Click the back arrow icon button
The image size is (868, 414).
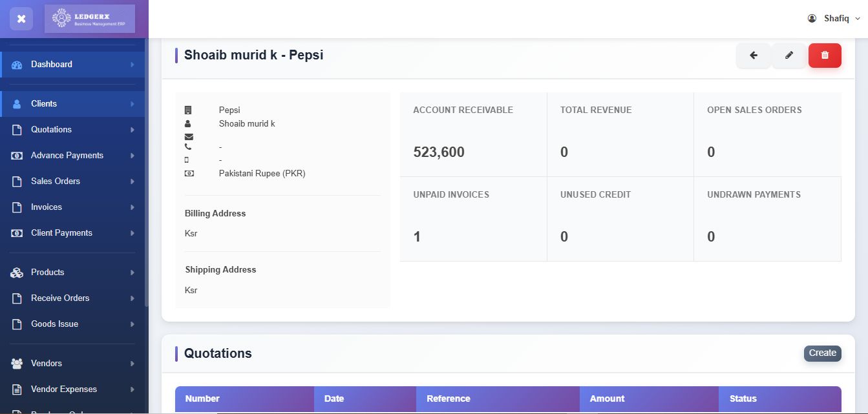pyautogui.click(x=753, y=56)
